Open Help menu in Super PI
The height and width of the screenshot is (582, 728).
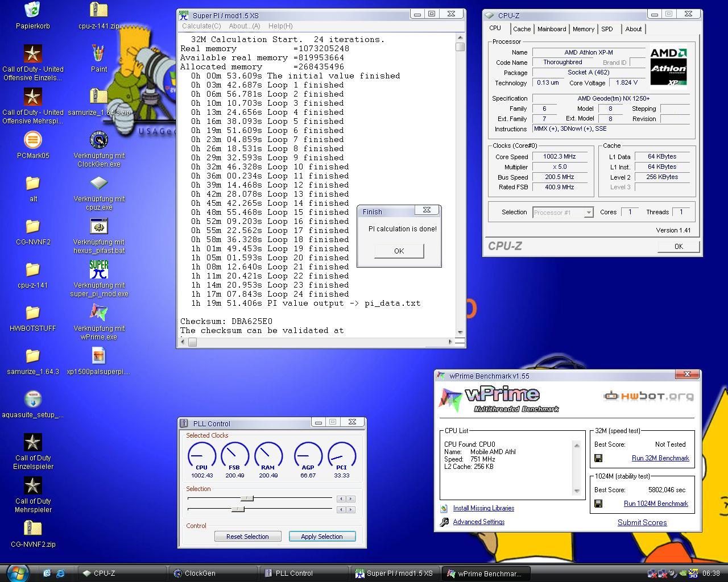point(280,26)
